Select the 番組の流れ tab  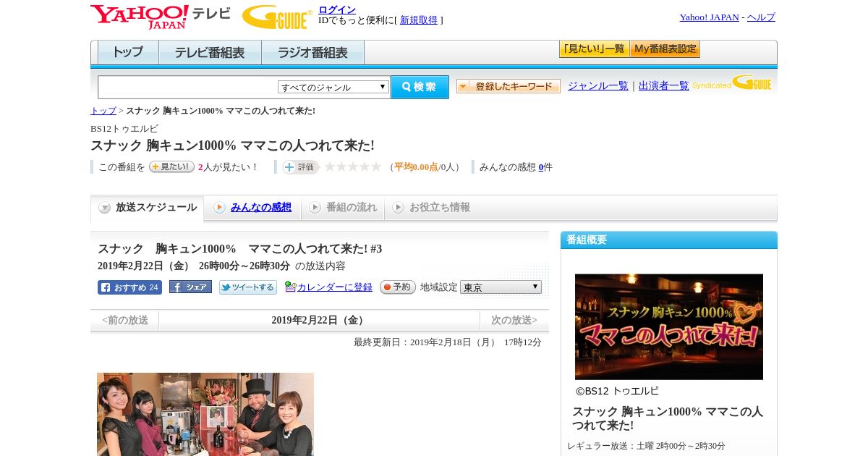343,208
